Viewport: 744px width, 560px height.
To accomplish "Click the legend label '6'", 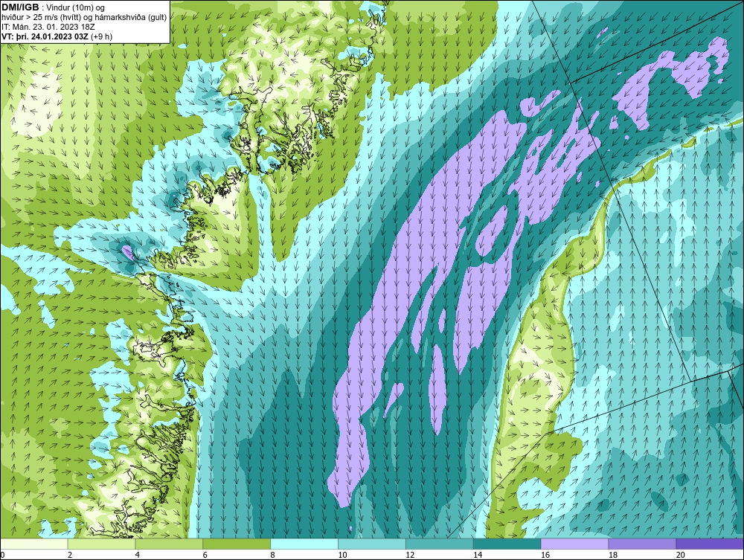I will 205,555.
